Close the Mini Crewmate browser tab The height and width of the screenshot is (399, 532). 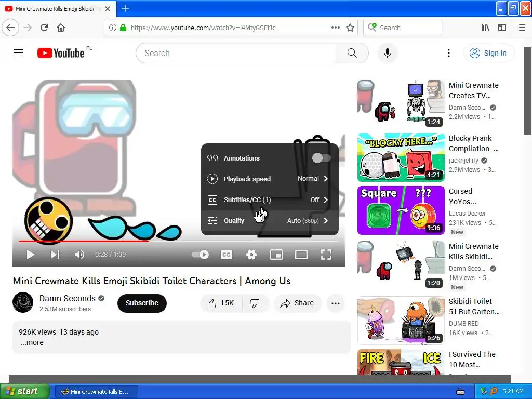tap(108, 9)
